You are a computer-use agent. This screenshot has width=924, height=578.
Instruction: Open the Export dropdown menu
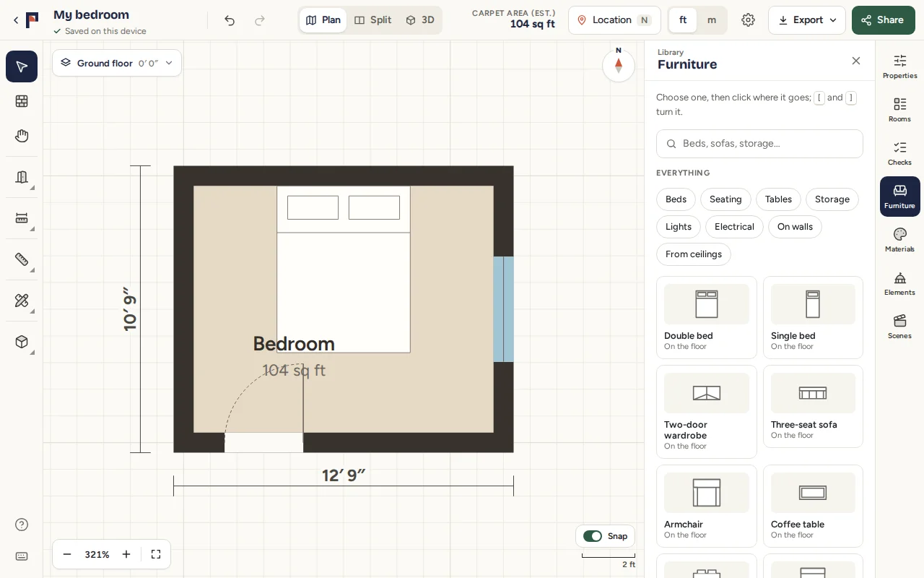807,20
